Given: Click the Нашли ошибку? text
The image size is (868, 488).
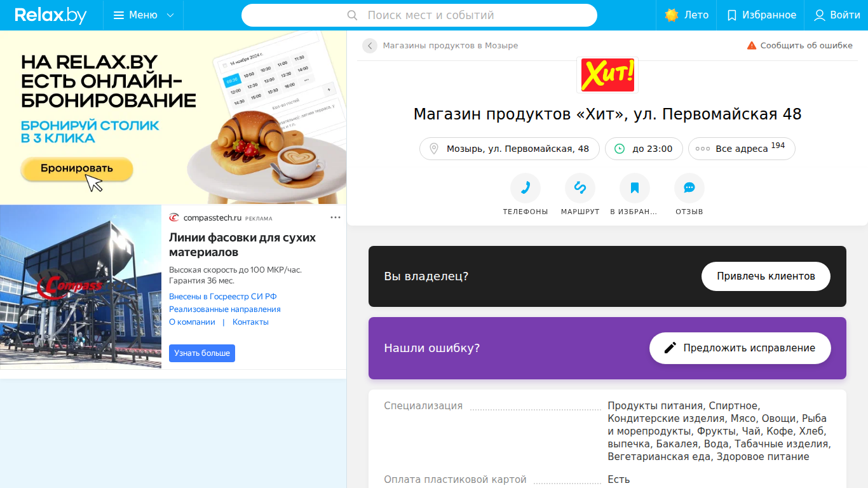Looking at the screenshot, I should pyautogui.click(x=432, y=348).
